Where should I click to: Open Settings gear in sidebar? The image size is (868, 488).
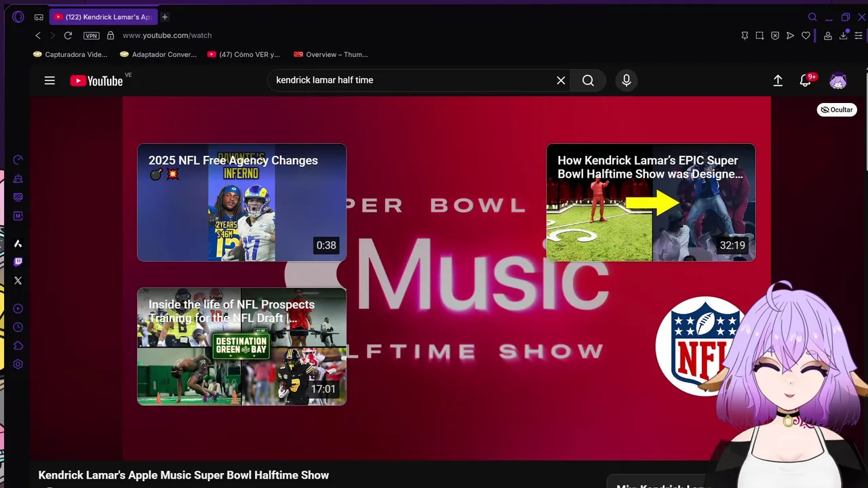[18, 364]
